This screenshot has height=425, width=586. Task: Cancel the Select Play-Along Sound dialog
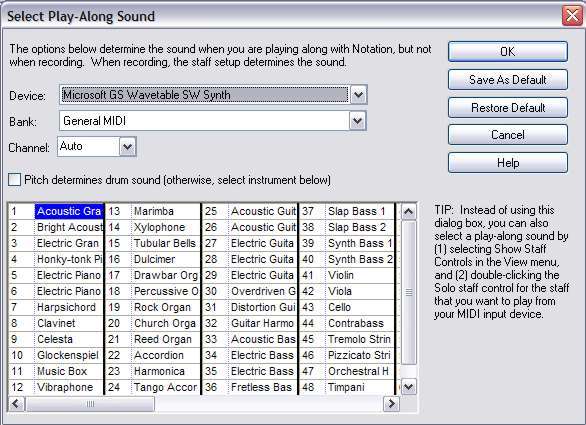(x=508, y=135)
